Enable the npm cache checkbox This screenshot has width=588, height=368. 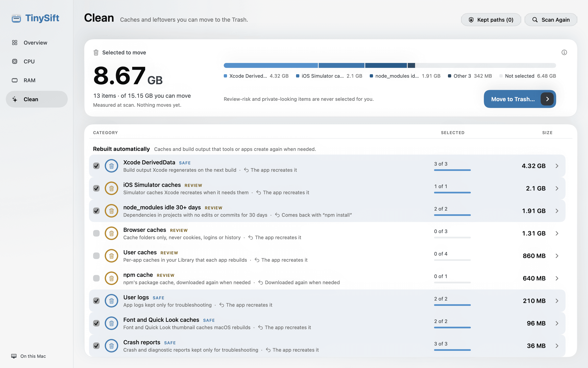(96, 278)
